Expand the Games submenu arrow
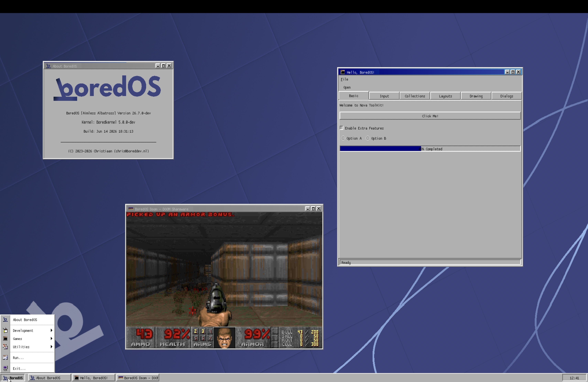This screenshot has height=382, width=588. (51, 339)
